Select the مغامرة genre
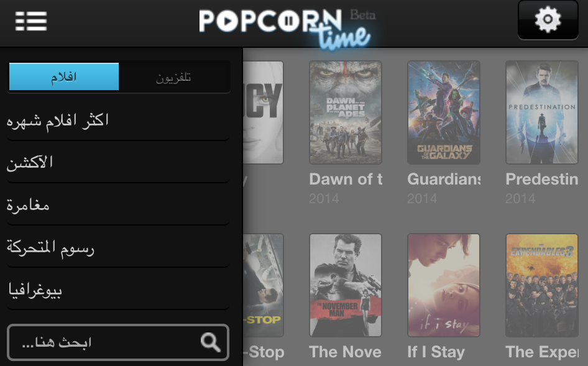588x366 pixels. tap(118, 205)
